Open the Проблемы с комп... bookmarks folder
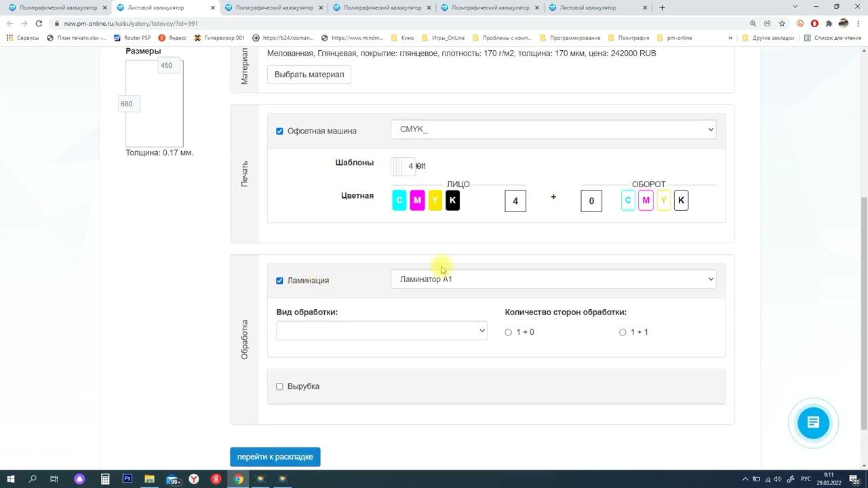The width and height of the screenshot is (868, 488). (x=502, y=38)
